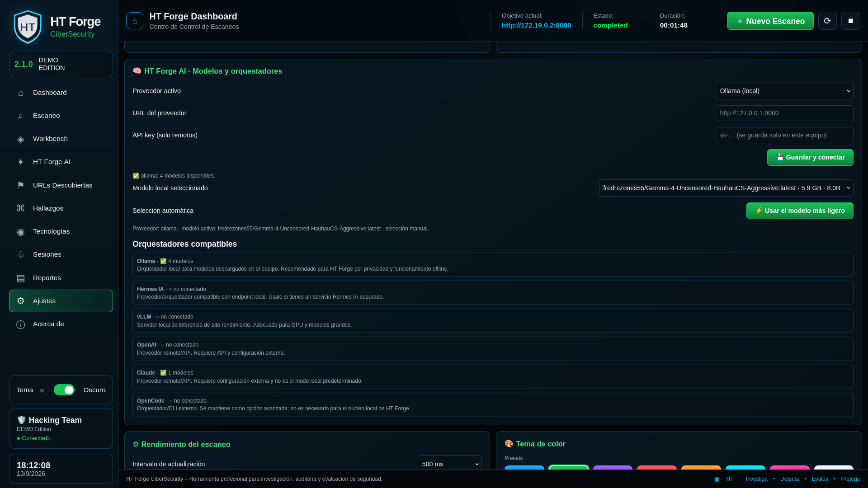Screen dimensions: 868x488
Task: Click the 2.1.0 version number
Action: point(24,64)
